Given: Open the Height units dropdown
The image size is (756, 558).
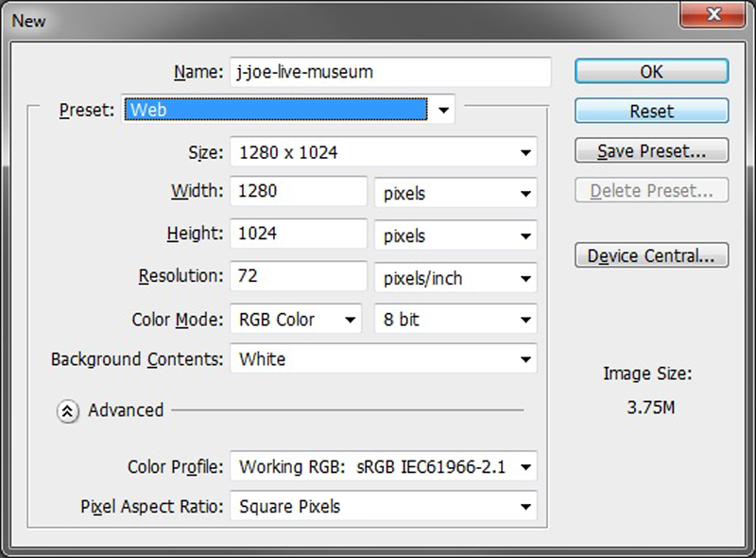Looking at the screenshot, I should point(455,235).
